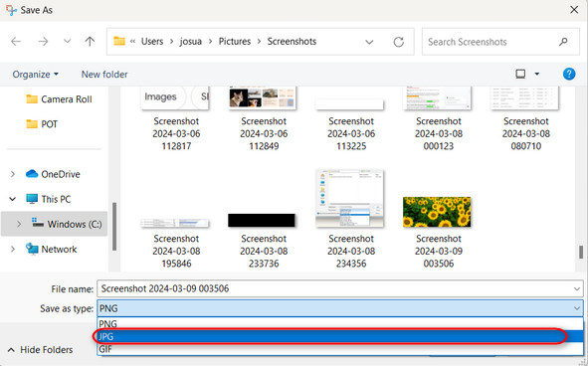This screenshot has width=588, height=366.
Task: Choose JPG from the type list
Action: point(339,337)
